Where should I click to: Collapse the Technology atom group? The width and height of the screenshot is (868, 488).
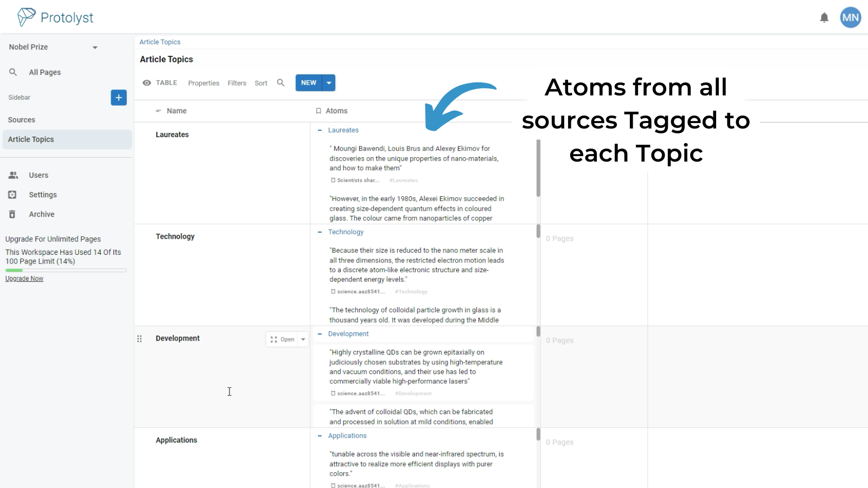(320, 232)
